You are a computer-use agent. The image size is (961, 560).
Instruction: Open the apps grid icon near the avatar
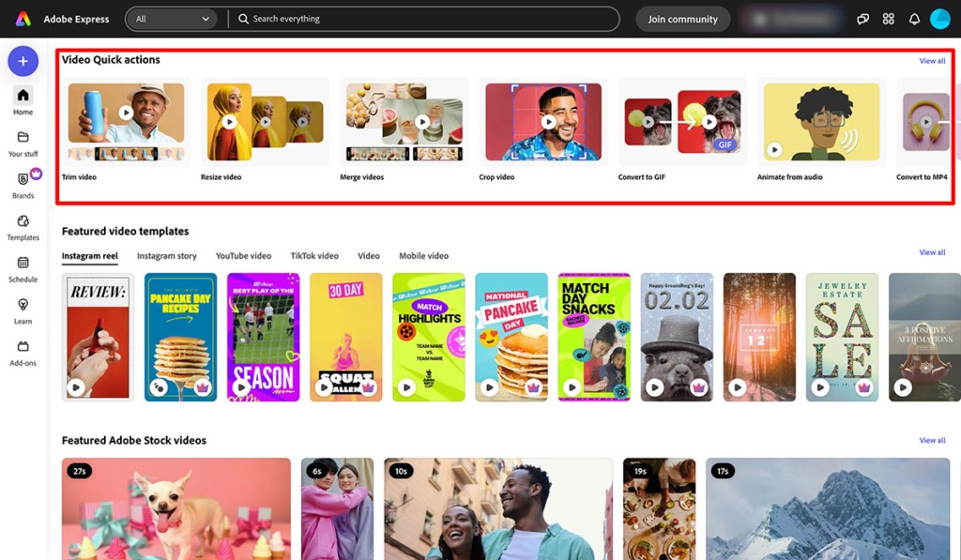coord(888,18)
